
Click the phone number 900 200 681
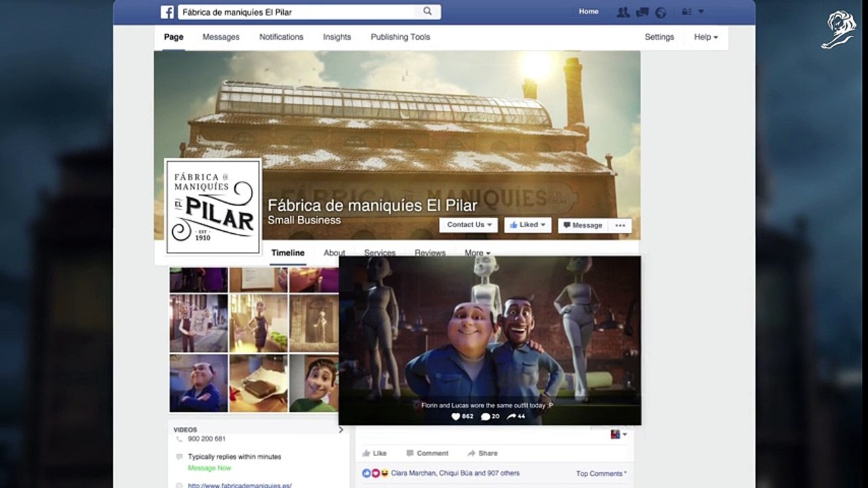coord(207,439)
